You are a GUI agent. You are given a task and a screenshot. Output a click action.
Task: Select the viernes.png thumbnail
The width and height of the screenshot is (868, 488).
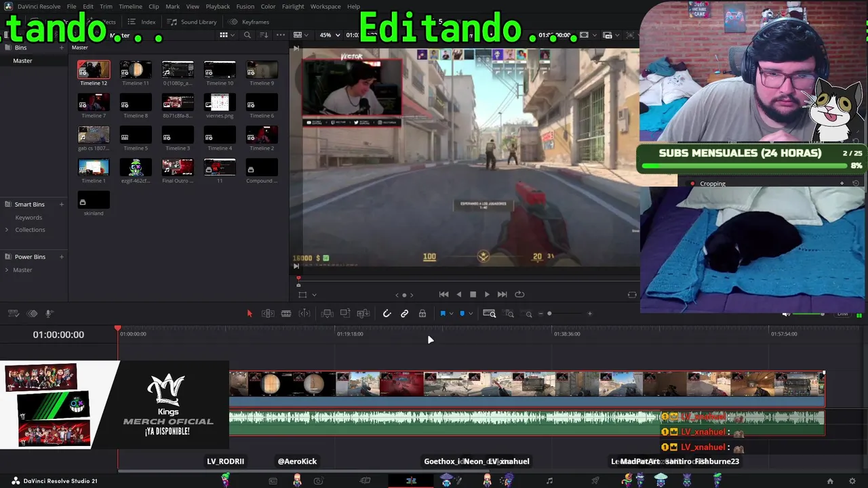point(220,102)
